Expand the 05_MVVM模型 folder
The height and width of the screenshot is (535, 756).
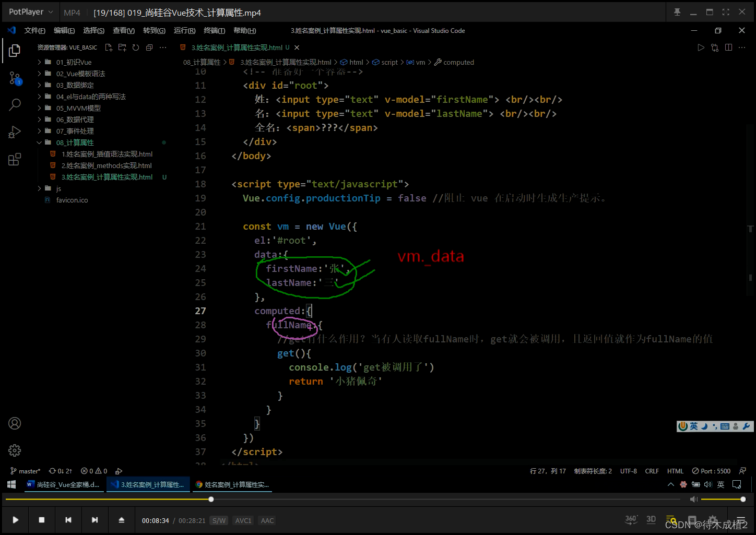78,108
